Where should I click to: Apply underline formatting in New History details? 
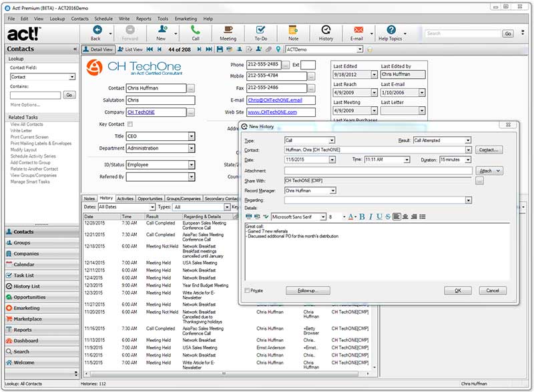point(379,216)
